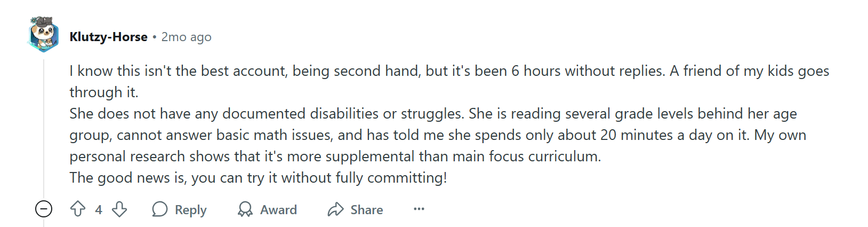Click the vote count number 4
This screenshot has width=868, height=227.
99,210
